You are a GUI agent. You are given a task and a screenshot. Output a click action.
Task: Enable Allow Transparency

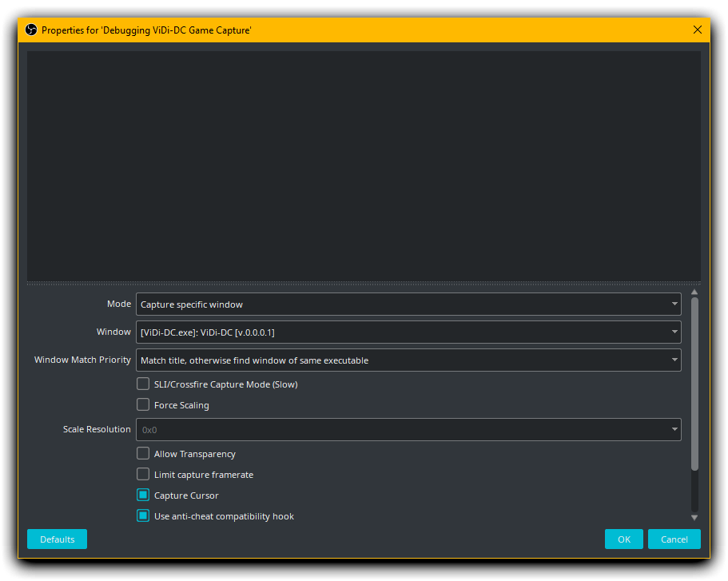coord(143,453)
